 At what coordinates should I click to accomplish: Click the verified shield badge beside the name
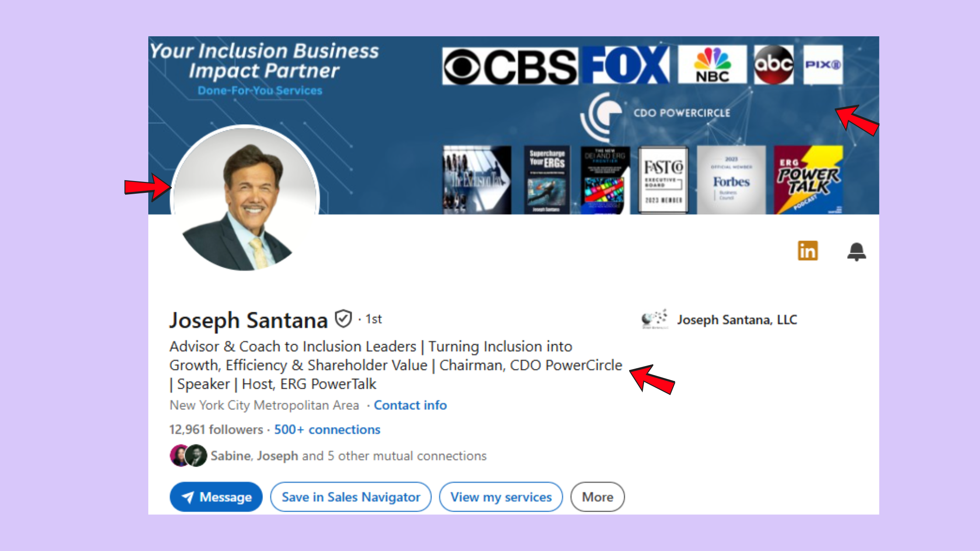[x=343, y=319]
